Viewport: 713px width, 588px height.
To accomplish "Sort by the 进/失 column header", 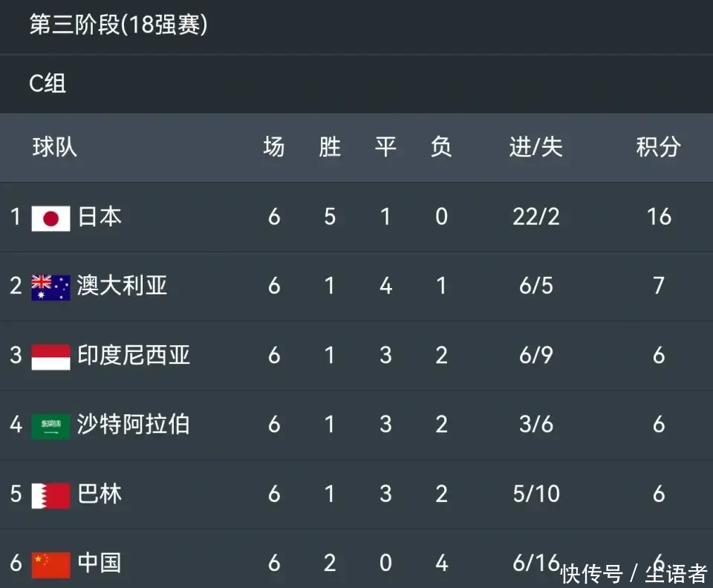I will coord(535,147).
